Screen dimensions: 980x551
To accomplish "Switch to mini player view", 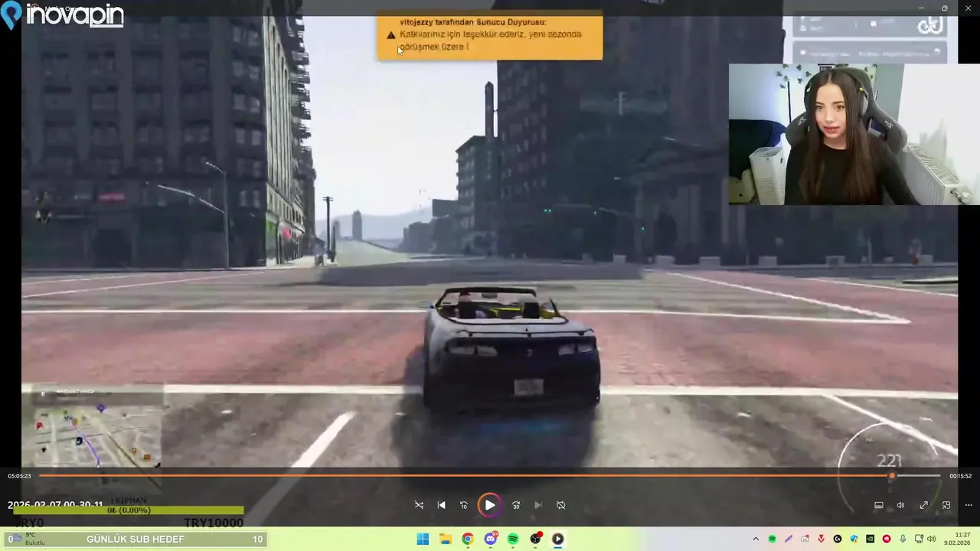I will coord(946,505).
